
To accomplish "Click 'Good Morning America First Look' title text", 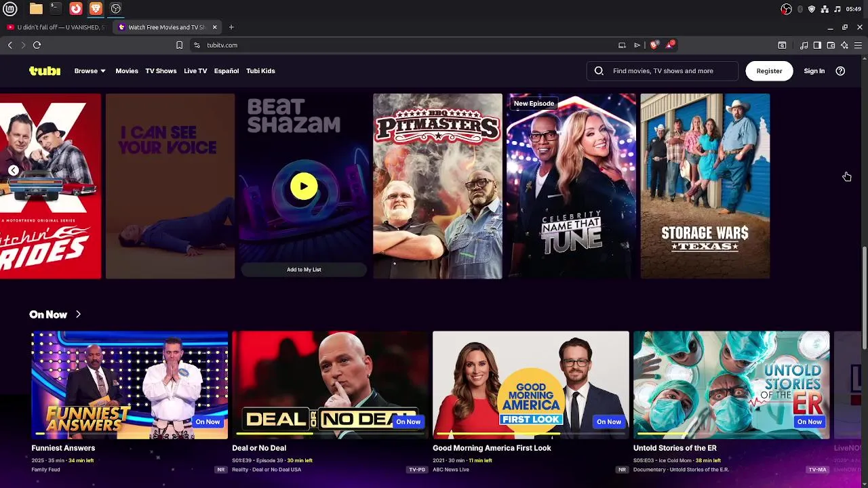I will [492, 448].
